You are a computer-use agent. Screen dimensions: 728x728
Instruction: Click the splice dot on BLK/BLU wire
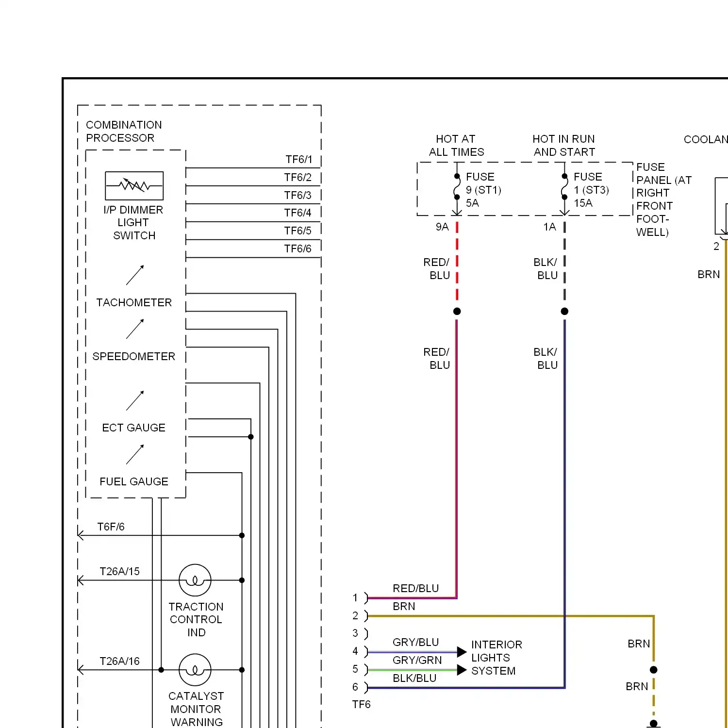pos(564,311)
